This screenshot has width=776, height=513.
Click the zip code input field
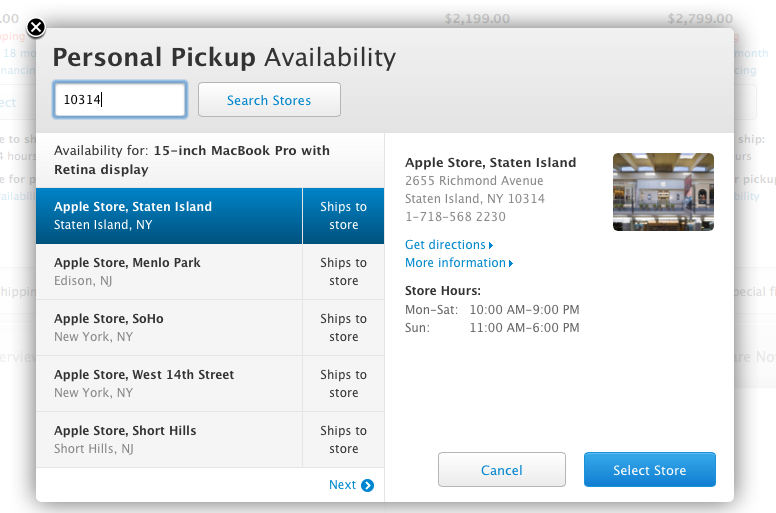tap(120, 100)
